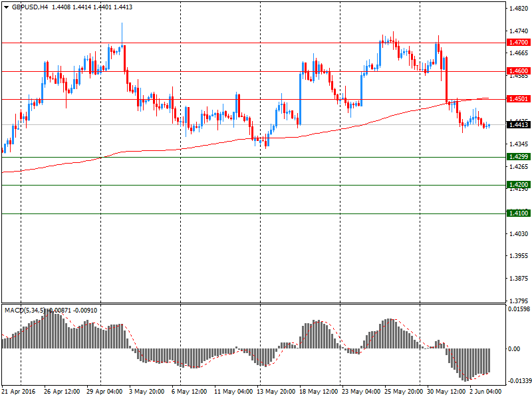Click the 23 May 04:00 time label
This screenshot has height=399, width=532.
361,392
